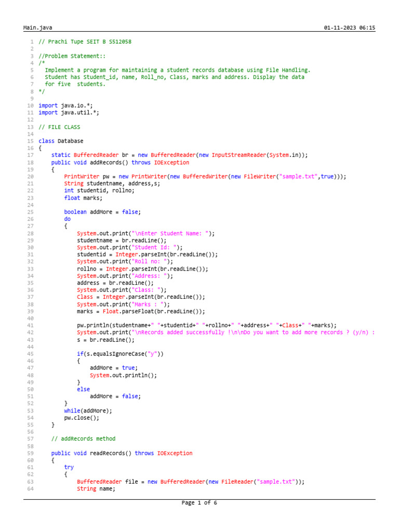Click the '// addRecords method' comment
Image resolution: width=399 pixels, height=532 pixels.
(84, 438)
